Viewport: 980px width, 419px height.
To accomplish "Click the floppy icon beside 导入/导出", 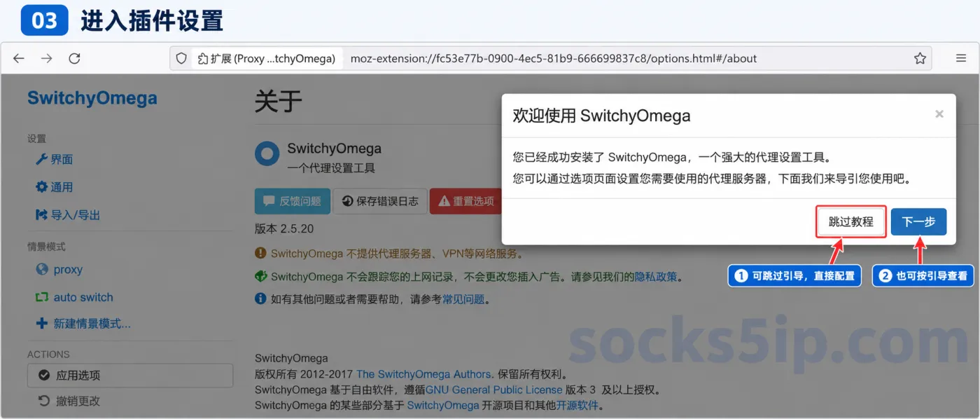I will pos(41,215).
